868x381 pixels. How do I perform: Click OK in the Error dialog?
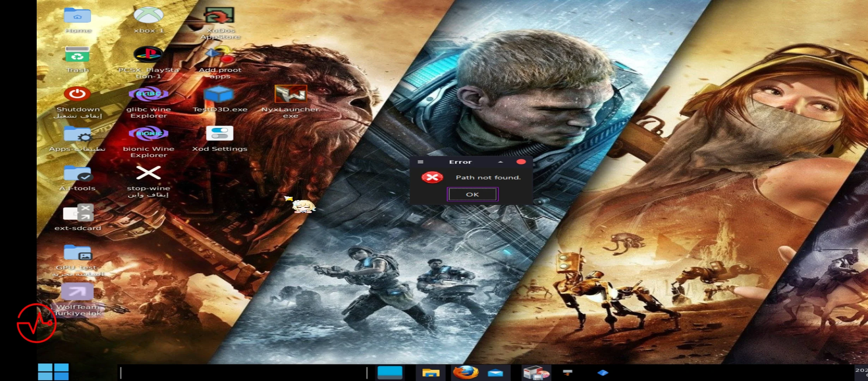(x=472, y=194)
